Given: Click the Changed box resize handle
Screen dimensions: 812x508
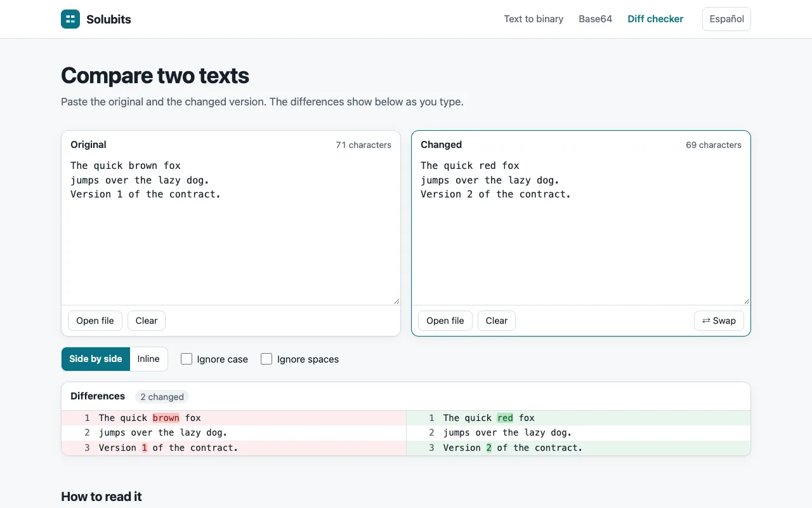Looking at the screenshot, I should 747,301.
